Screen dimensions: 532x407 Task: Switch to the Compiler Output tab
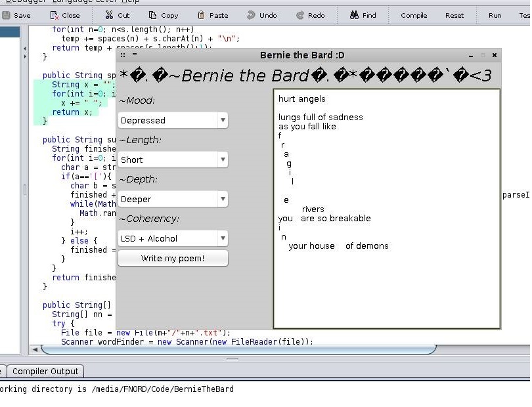[x=45, y=372]
